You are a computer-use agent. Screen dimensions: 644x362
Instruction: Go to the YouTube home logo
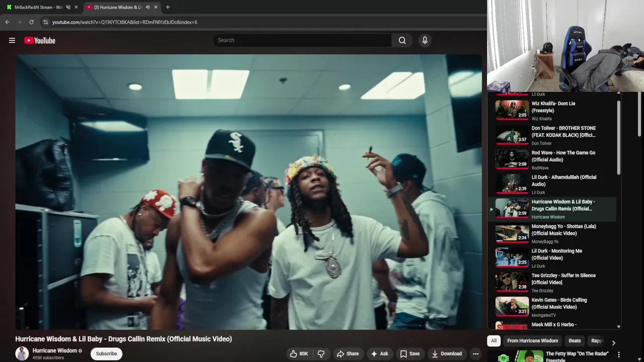click(x=39, y=40)
